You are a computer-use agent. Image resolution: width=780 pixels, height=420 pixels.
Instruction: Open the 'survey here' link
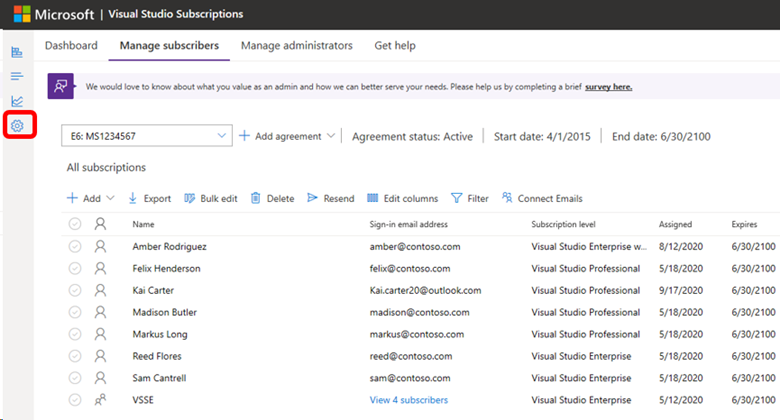tap(608, 87)
